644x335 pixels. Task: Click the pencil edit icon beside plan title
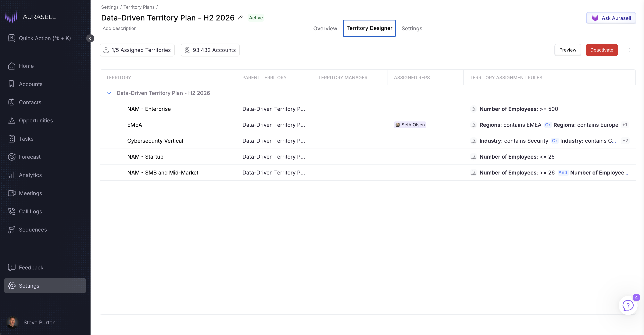point(240,18)
